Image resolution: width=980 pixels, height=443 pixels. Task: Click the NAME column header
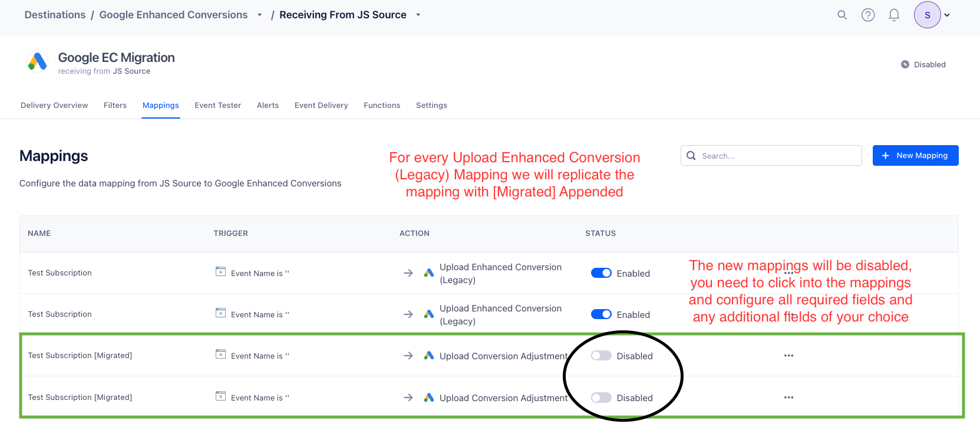point(39,234)
